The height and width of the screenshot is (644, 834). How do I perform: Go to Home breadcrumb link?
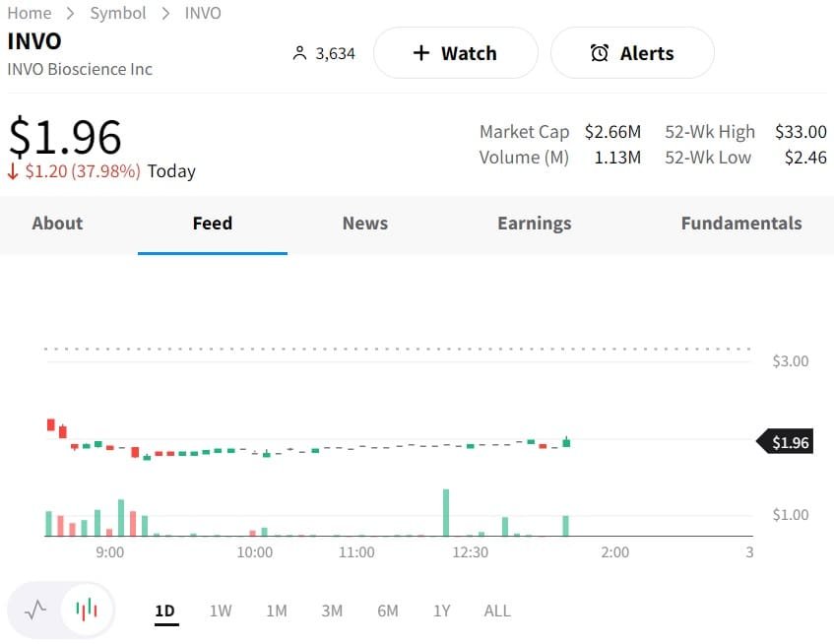30,13
